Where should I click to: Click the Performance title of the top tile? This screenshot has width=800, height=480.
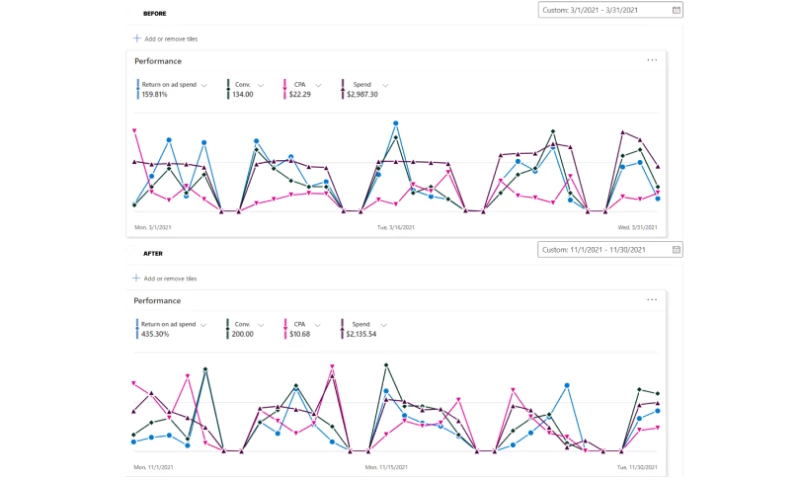pyautogui.click(x=158, y=61)
